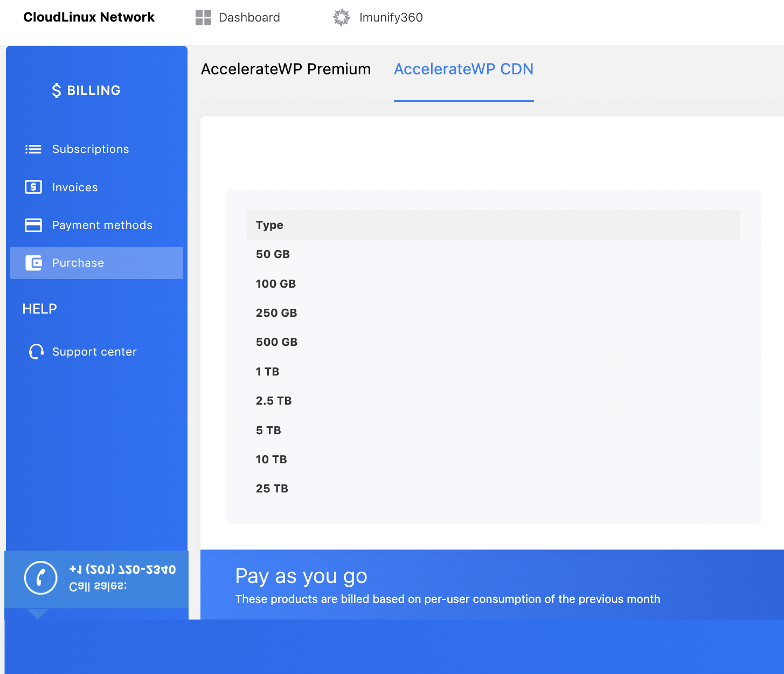This screenshot has height=674, width=784.
Task: Click the Subscriptions list icon
Action: 33,149
